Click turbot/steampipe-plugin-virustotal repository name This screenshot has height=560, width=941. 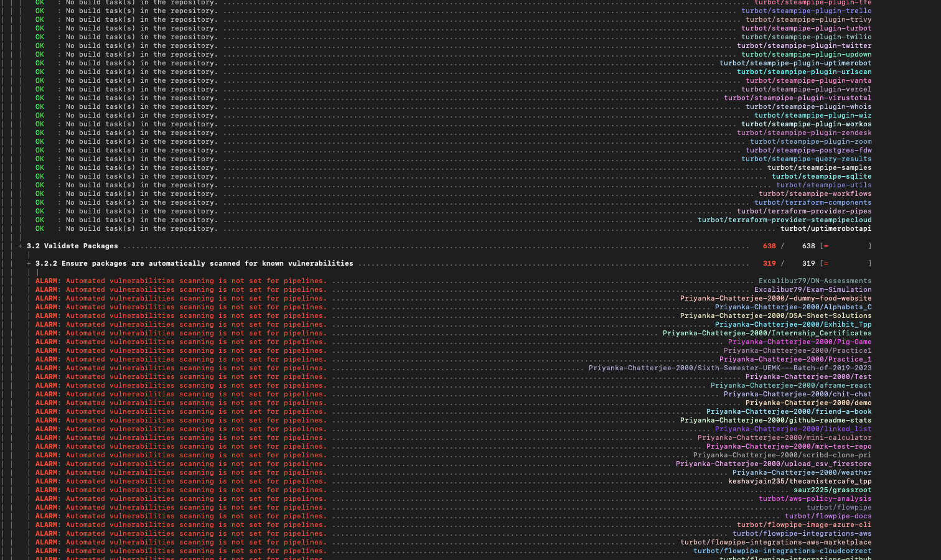(x=798, y=98)
